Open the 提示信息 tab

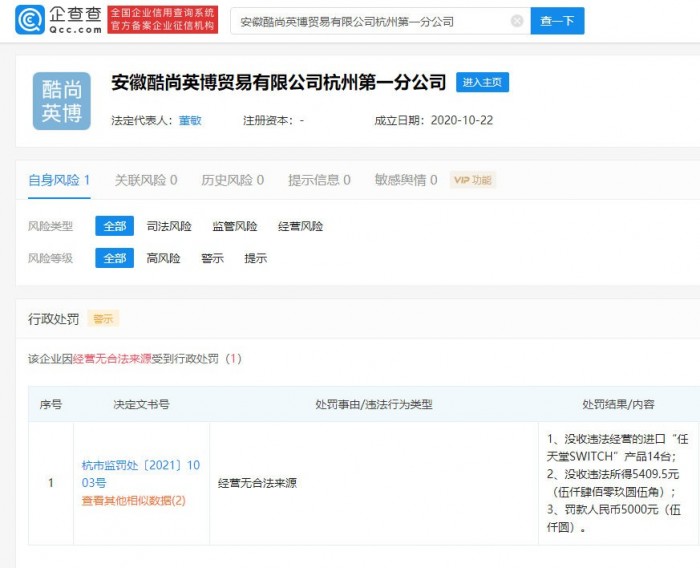319,180
